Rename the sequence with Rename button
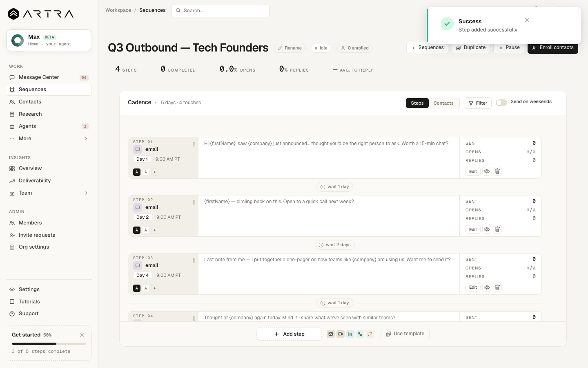The height and width of the screenshot is (368, 588). [290, 48]
